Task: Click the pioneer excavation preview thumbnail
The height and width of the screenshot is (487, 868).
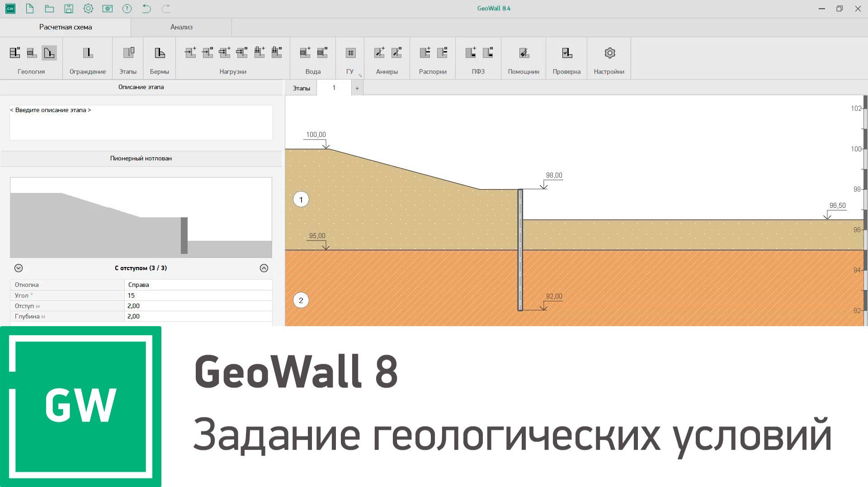Action: coord(141,217)
